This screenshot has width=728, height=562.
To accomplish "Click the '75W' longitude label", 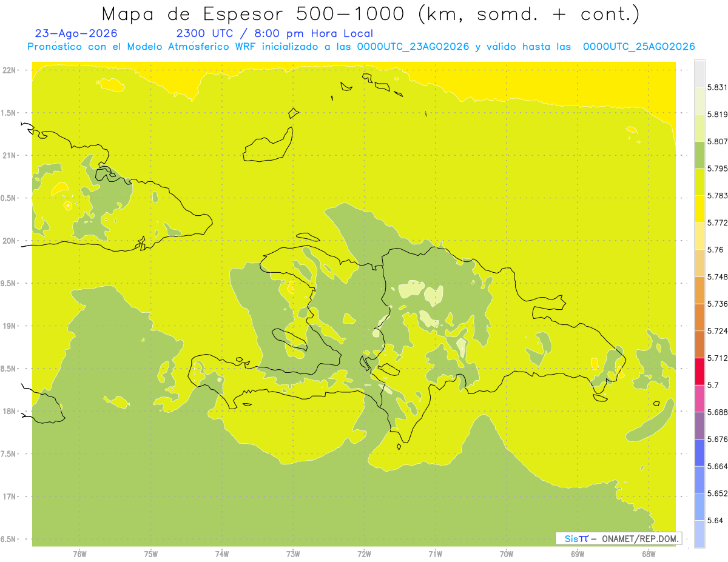I will point(151,554).
